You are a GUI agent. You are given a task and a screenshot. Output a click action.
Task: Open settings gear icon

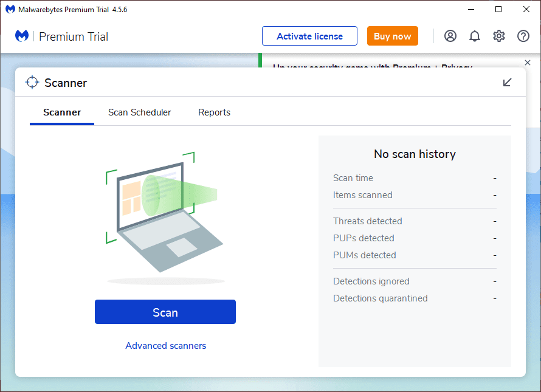click(499, 36)
